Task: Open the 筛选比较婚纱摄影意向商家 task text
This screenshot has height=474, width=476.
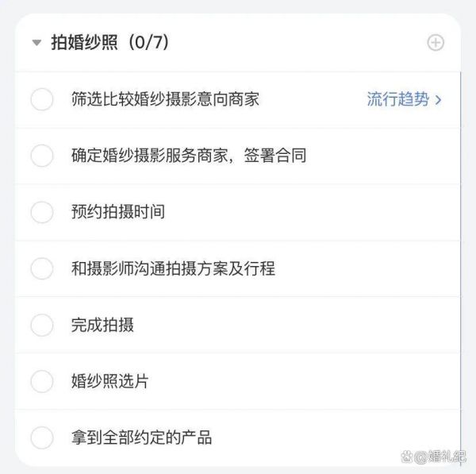Action: click(165, 99)
